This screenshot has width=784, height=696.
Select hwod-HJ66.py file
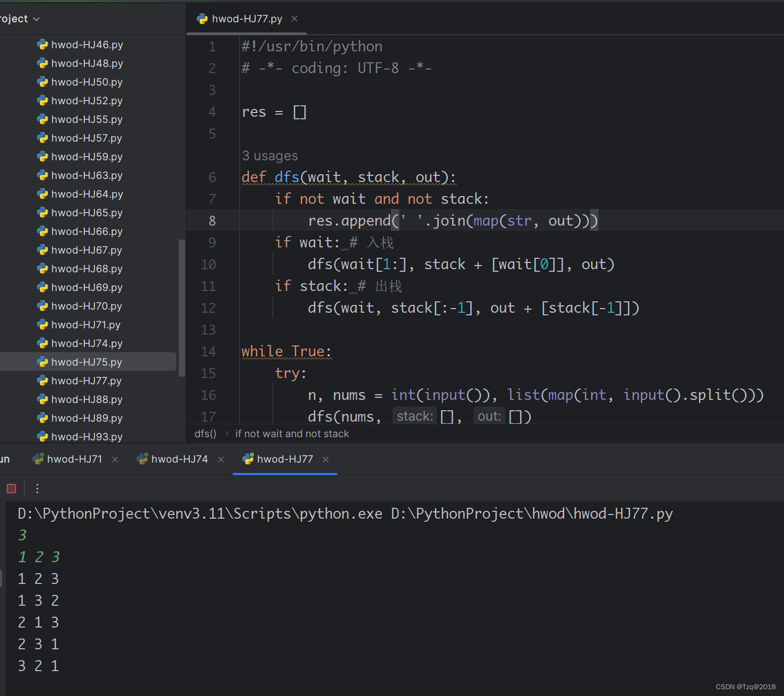pyautogui.click(x=87, y=231)
